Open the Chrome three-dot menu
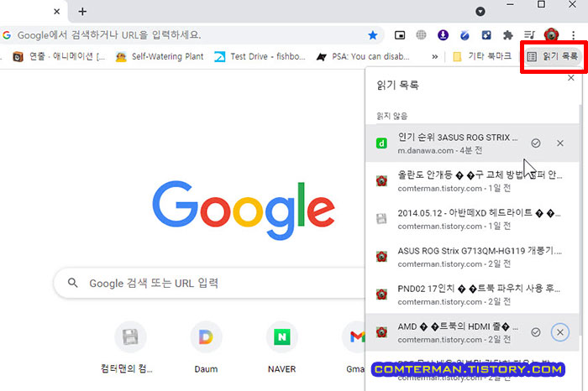Viewport: 588px width, 391px height. (574, 35)
